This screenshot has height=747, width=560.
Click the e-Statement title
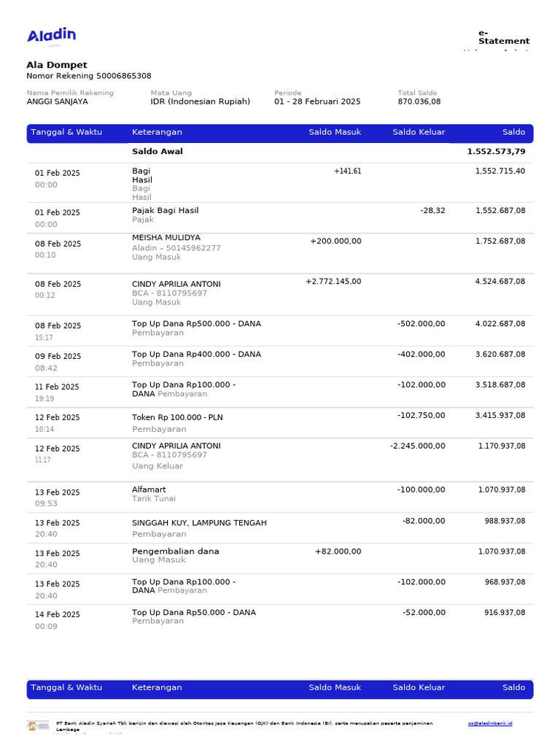[x=504, y=37]
